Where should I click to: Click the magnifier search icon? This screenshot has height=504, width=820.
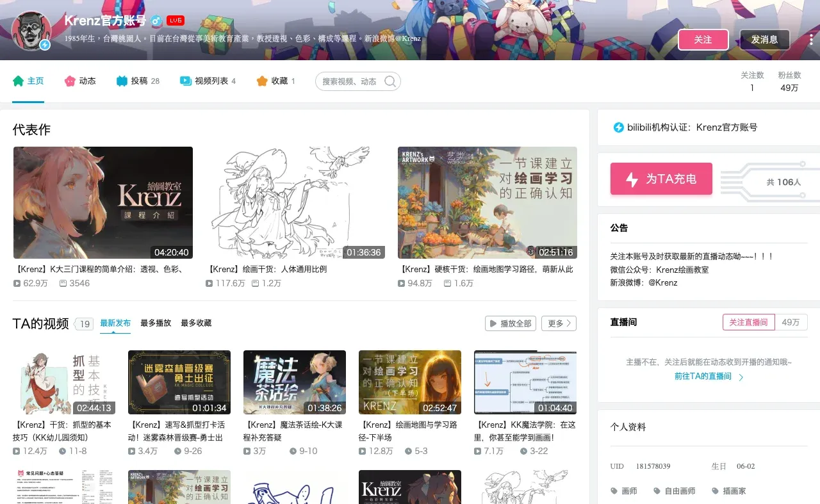tap(389, 81)
